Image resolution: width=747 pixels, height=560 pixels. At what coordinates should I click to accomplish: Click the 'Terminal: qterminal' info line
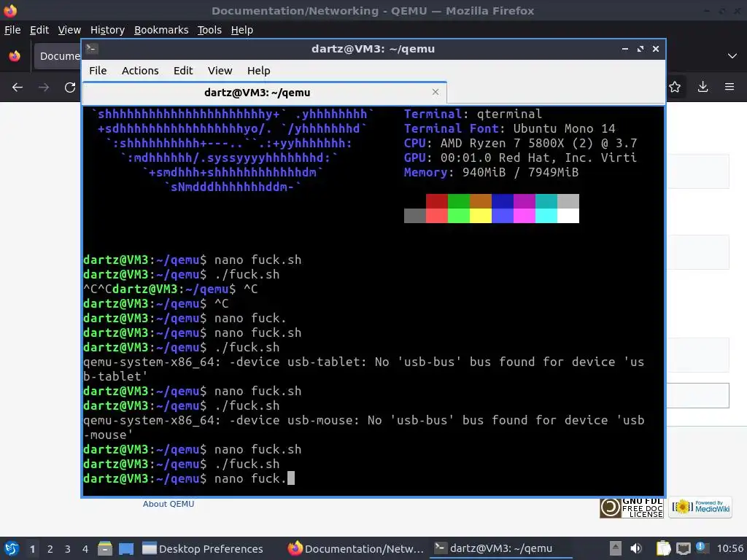pyautogui.click(x=473, y=114)
